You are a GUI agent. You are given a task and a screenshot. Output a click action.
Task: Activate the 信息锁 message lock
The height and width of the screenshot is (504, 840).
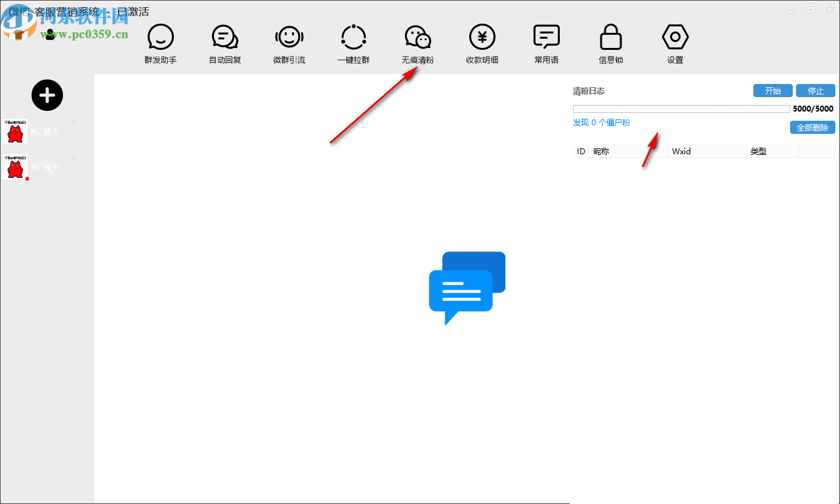click(611, 44)
